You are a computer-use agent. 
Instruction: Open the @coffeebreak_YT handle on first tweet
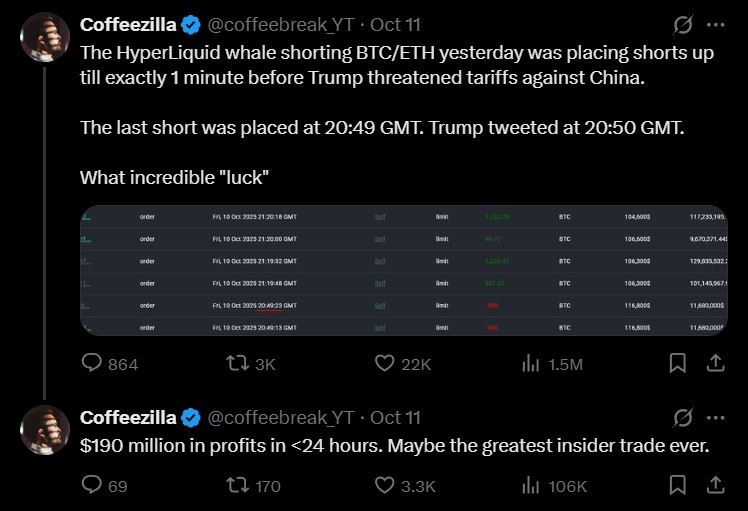280,24
